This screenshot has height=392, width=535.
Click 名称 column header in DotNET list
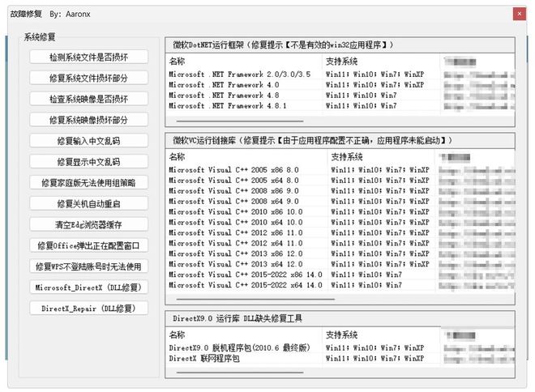[244, 62]
